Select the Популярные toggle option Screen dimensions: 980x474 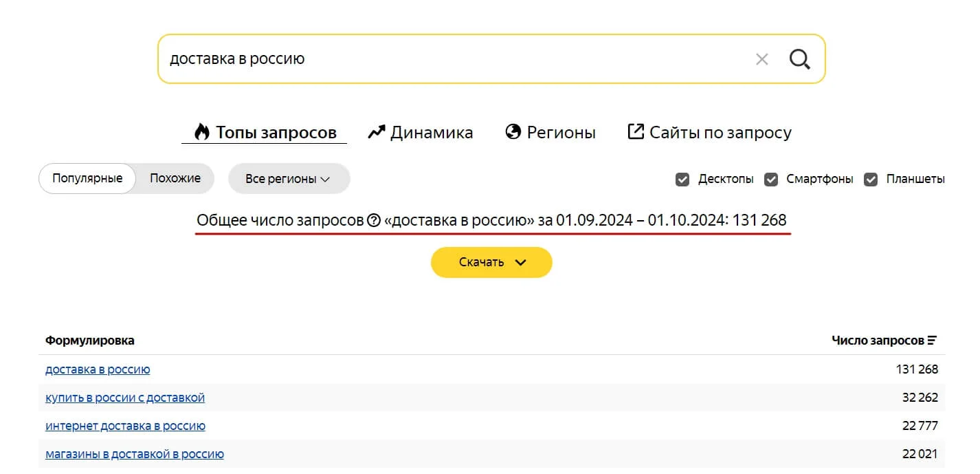87,178
